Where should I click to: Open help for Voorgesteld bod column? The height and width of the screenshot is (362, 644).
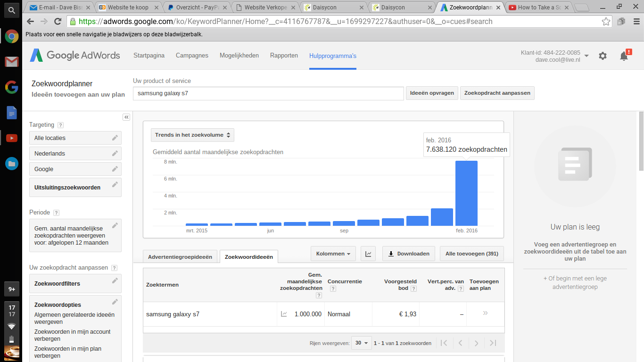click(x=413, y=288)
